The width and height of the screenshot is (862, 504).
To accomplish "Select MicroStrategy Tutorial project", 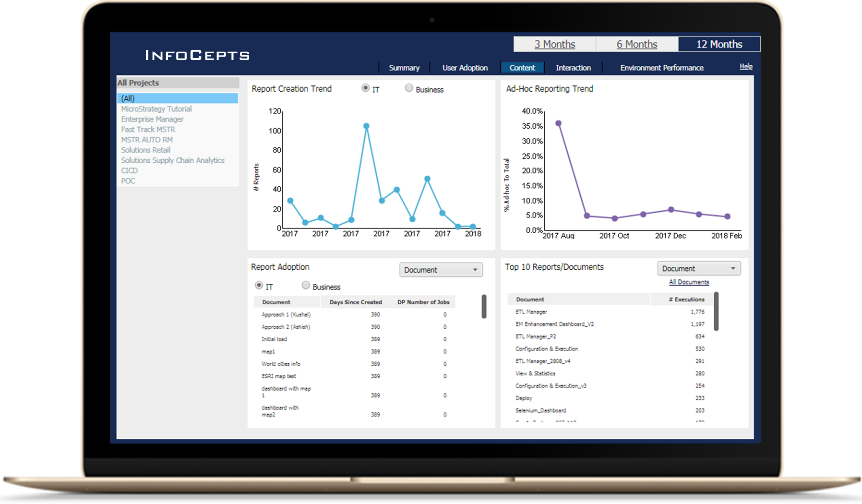I will tap(156, 109).
